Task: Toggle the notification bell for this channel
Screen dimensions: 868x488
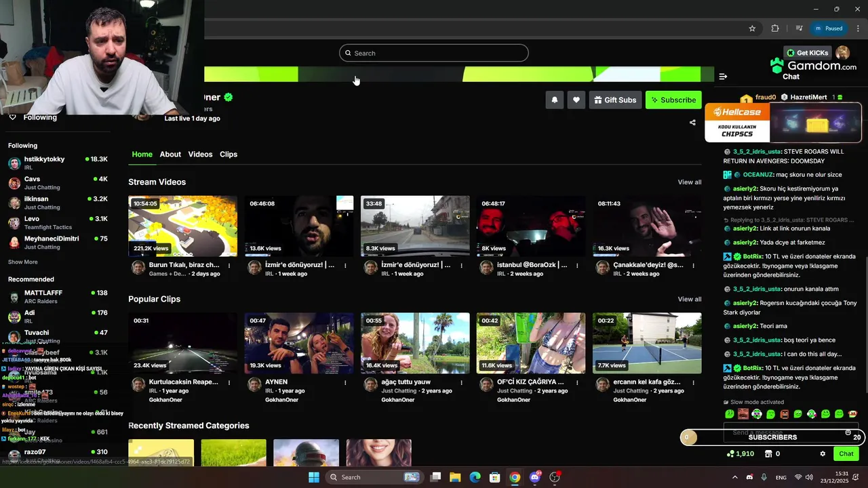Action: (x=555, y=100)
